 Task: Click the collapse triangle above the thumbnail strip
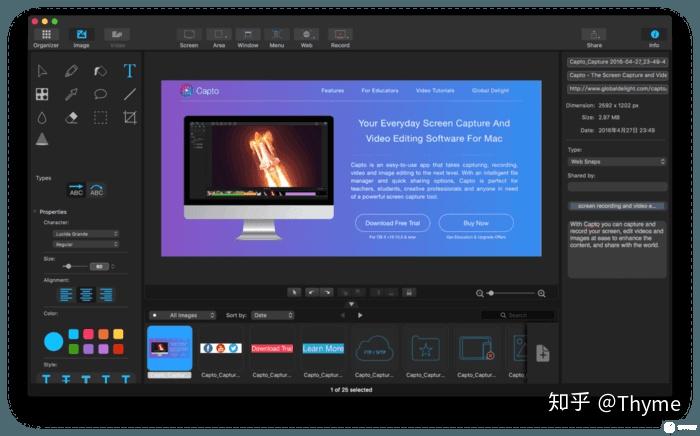(351, 304)
